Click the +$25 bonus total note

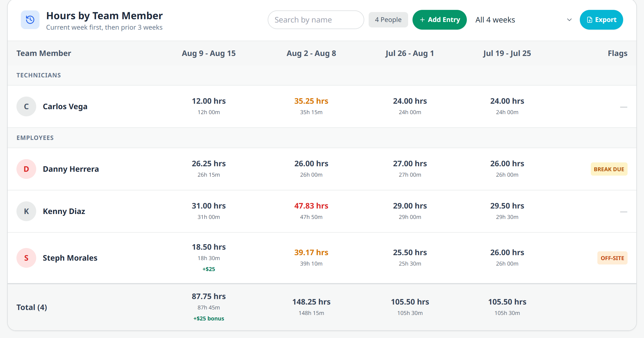209,319
